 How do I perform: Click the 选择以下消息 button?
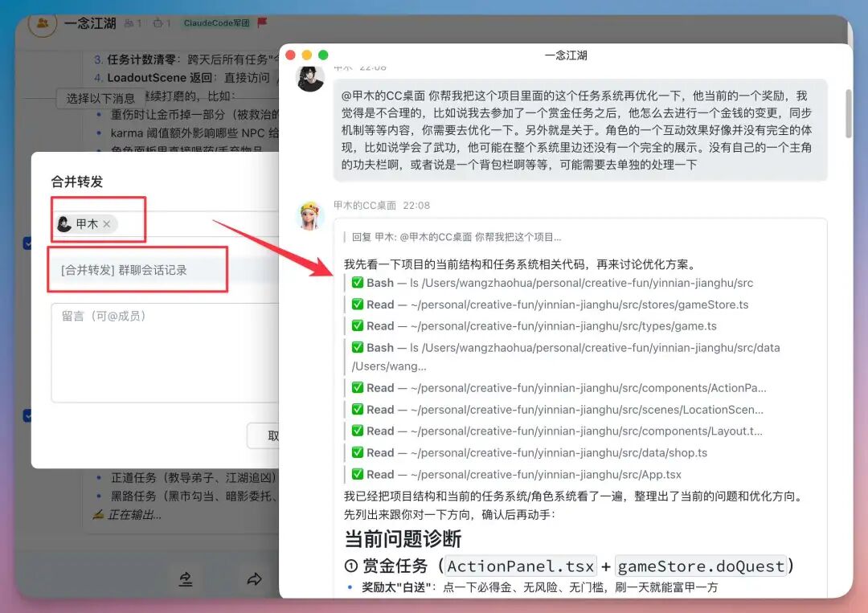[100, 99]
